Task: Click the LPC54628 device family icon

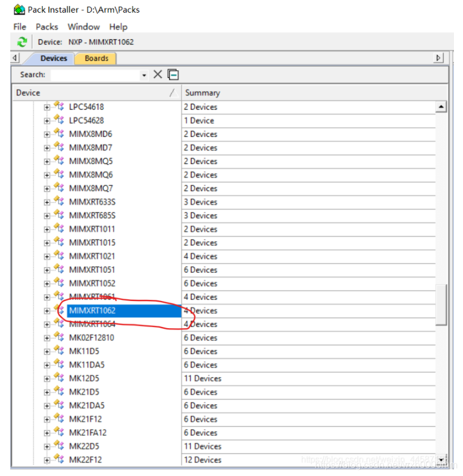Action: 59,120
